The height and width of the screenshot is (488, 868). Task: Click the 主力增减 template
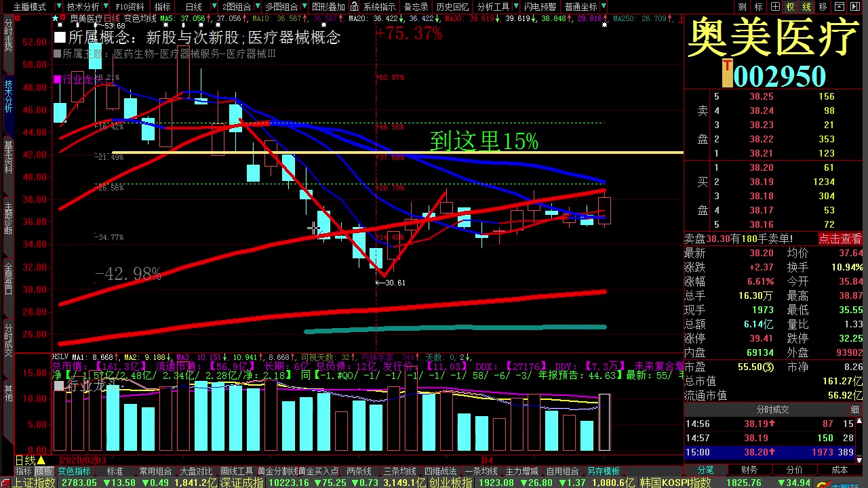click(521, 471)
